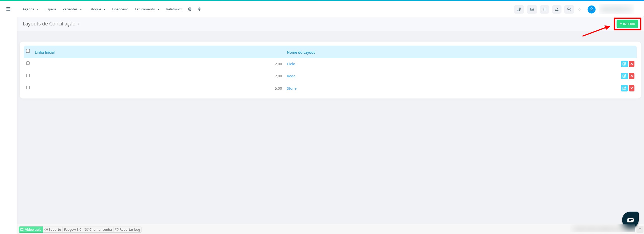This screenshot has width=644, height=234.
Task: Open the hamburger sidebar menu
Action: click(8, 9)
